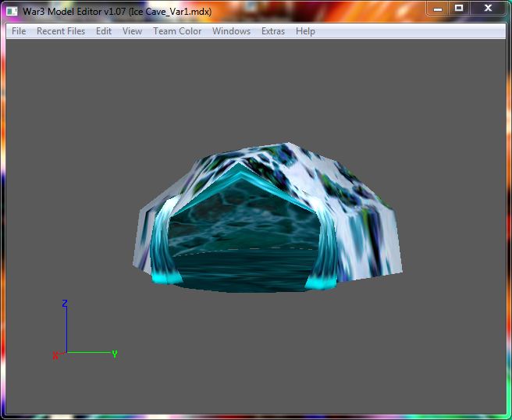Open the Team Color menu
The image size is (512, 420).
[x=177, y=31]
